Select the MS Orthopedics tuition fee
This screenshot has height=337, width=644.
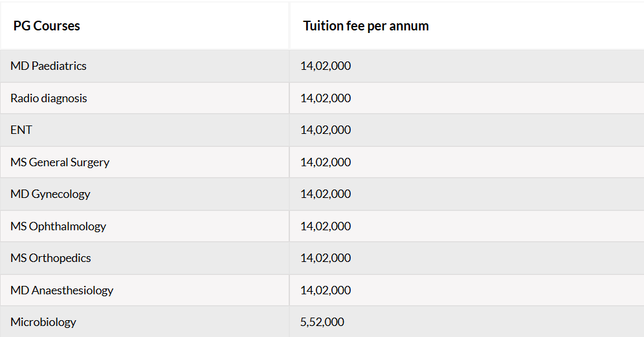pos(326,258)
